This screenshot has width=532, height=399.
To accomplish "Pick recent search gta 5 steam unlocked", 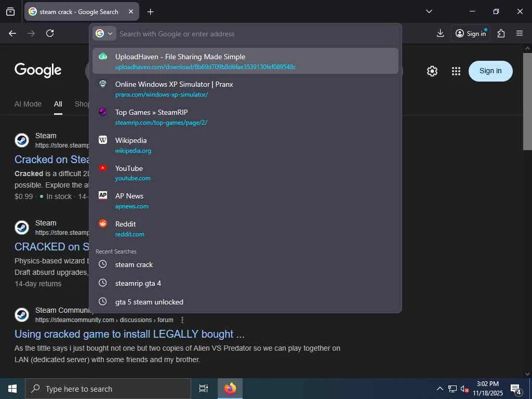I will tap(245, 302).
